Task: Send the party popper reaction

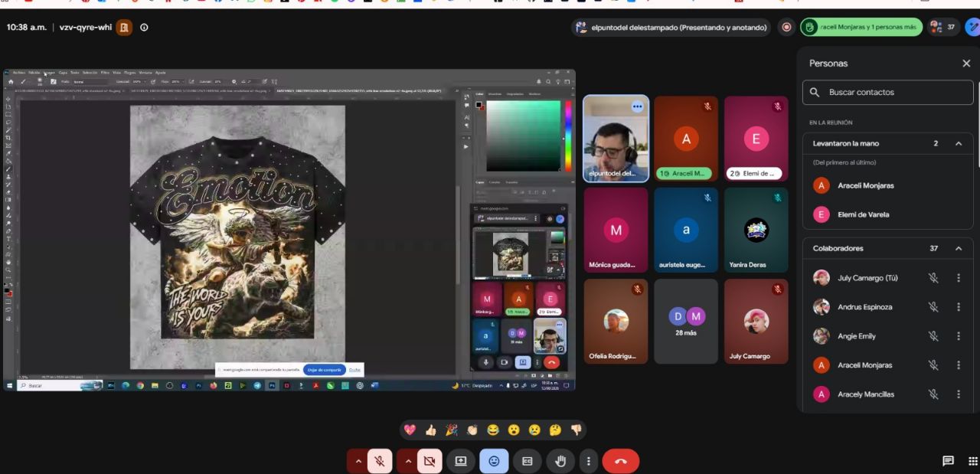Action: click(x=452, y=430)
